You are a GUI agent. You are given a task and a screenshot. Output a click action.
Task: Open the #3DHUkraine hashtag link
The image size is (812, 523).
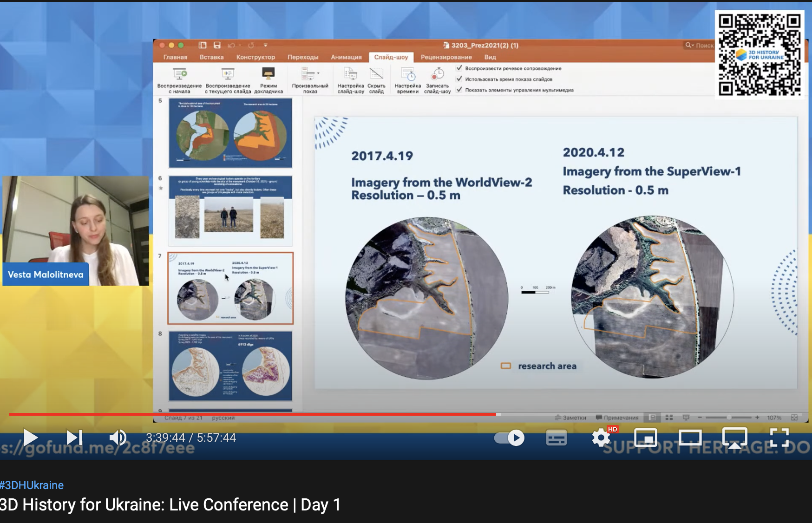[x=32, y=485]
